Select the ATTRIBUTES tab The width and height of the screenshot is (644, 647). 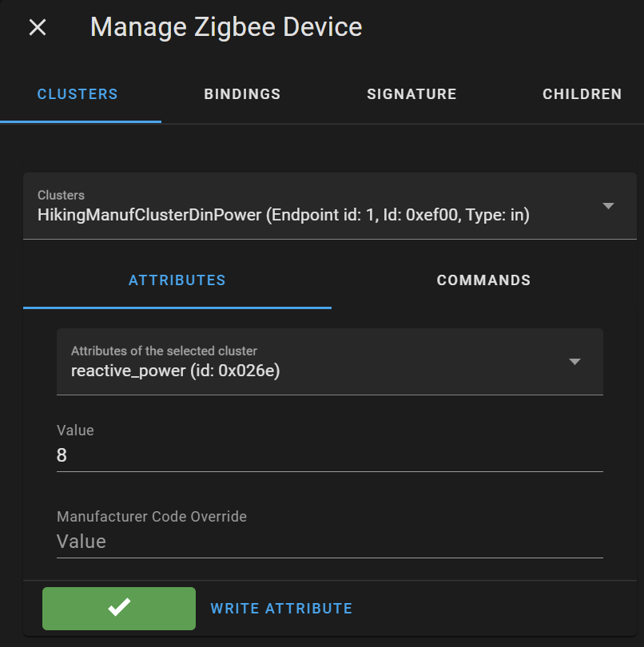point(177,280)
